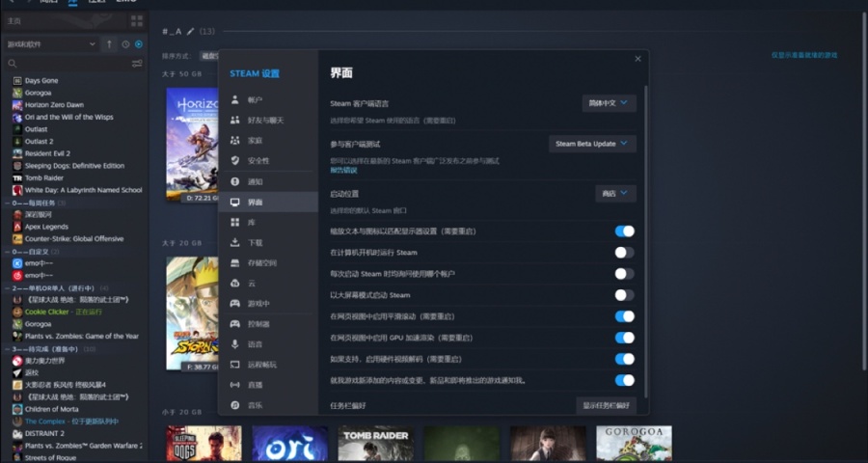The height and width of the screenshot is (463, 868).
Task: Open the 游戏中 gamepad icon section
Action: click(235, 304)
